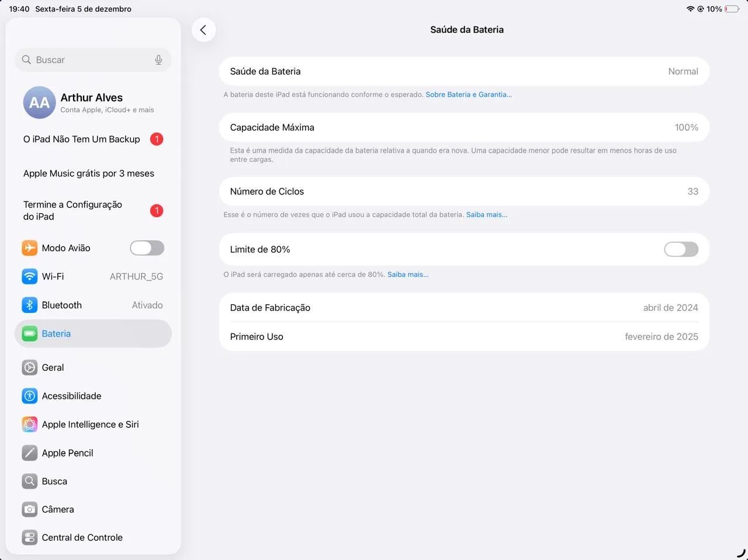The width and height of the screenshot is (748, 560).
Task: Select Bateria in the sidebar
Action: [x=56, y=333]
